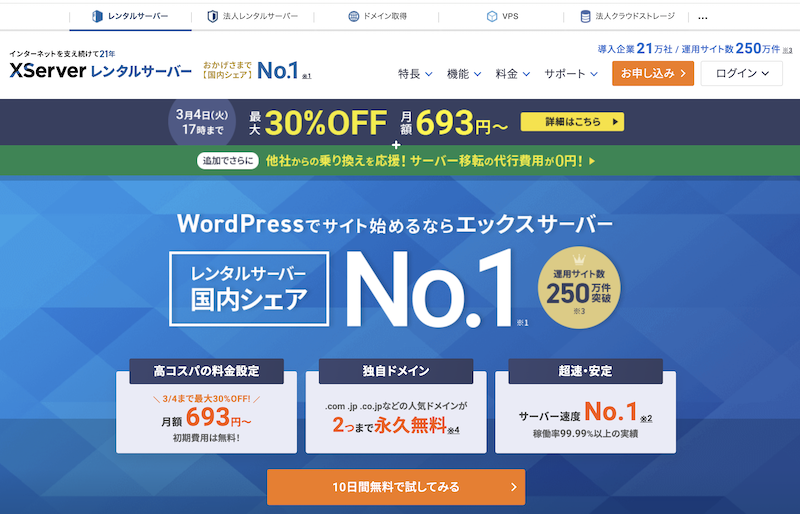Click the おかげさまで国内シェア No.1 header badge

257,70
